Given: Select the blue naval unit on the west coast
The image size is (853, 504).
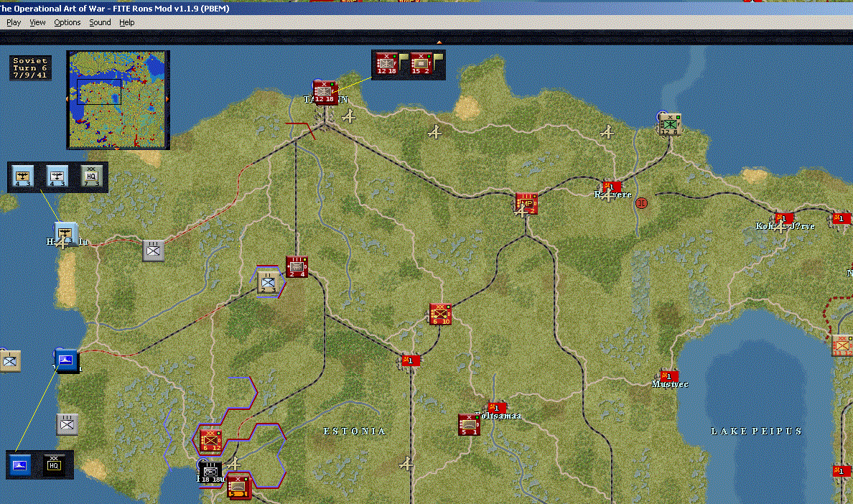Looking at the screenshot, I should coord(66,360).
